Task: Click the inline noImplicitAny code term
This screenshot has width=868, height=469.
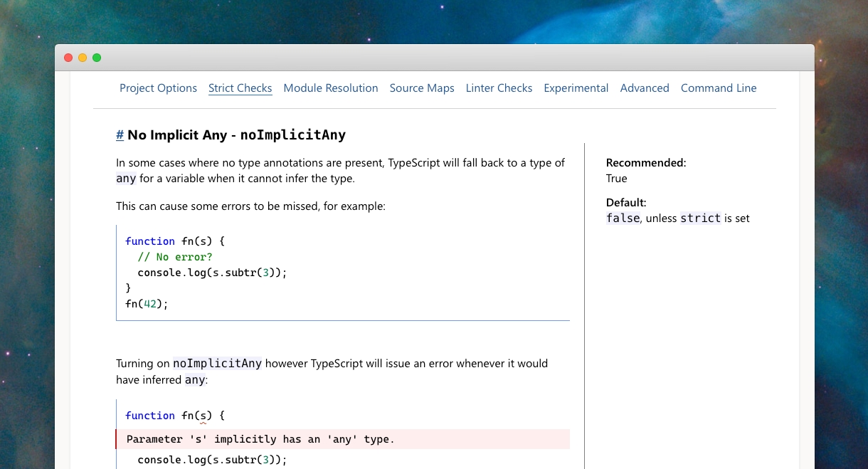Action: [218, 363]
